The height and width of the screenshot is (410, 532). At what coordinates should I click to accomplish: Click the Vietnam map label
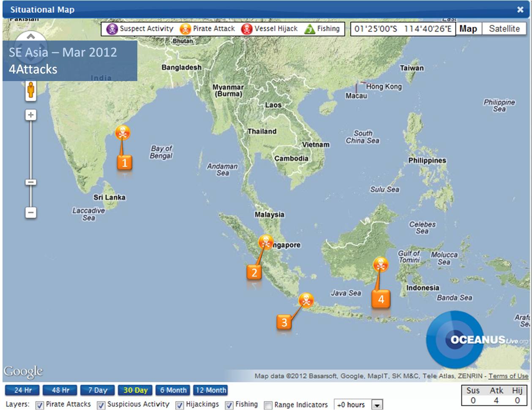[x=316, y=144]
